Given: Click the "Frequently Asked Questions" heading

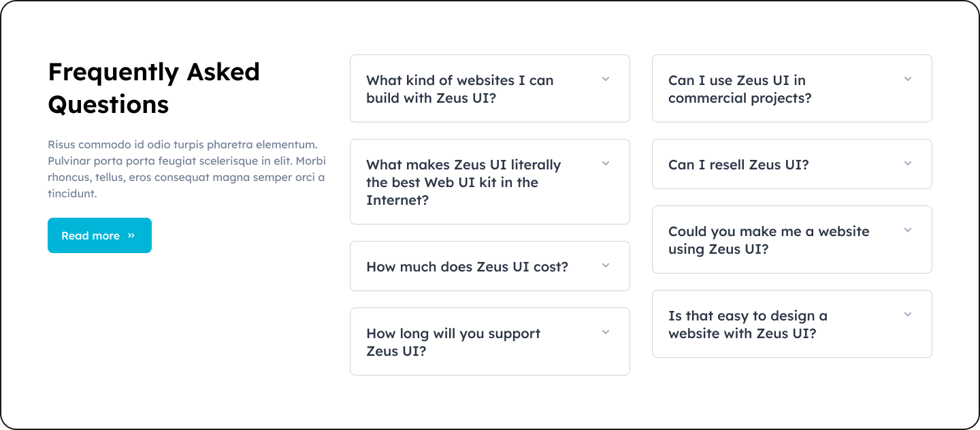Looking at the screenshot, I should coord(154,88).
